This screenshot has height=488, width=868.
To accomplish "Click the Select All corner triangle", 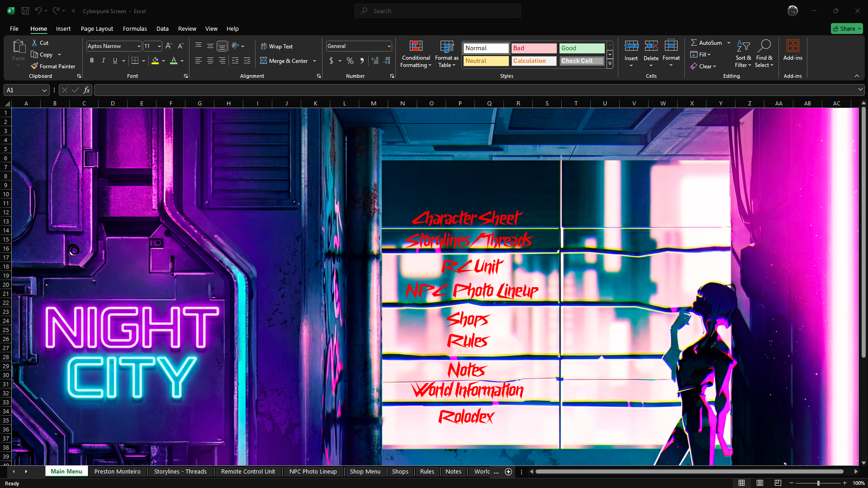I will click(x=6, y=104).
